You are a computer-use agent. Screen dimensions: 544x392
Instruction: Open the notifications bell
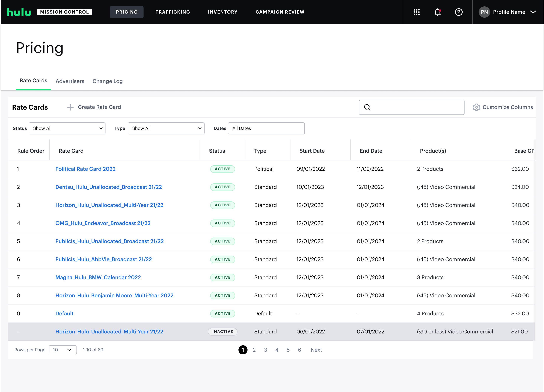[x=438, y=12]
